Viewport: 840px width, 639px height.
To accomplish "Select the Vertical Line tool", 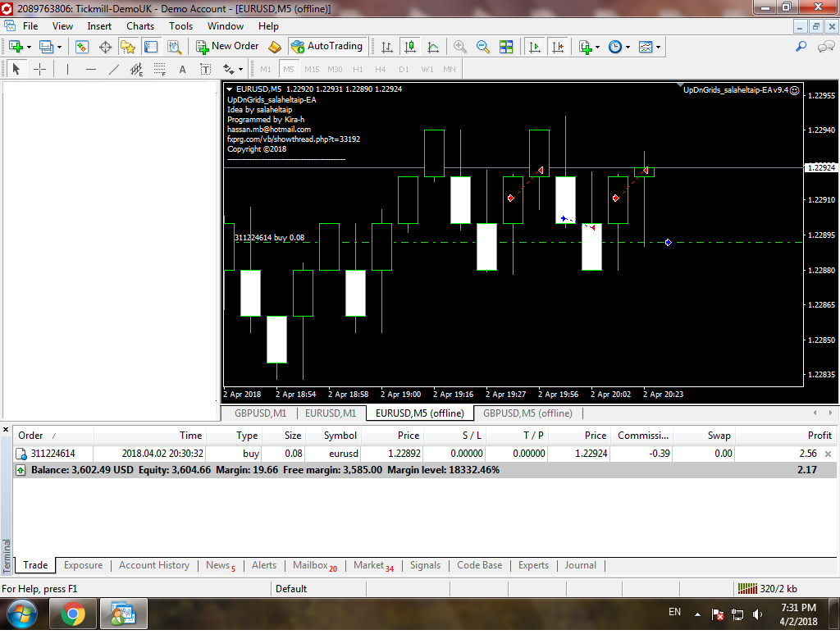I will pos(67,69).
